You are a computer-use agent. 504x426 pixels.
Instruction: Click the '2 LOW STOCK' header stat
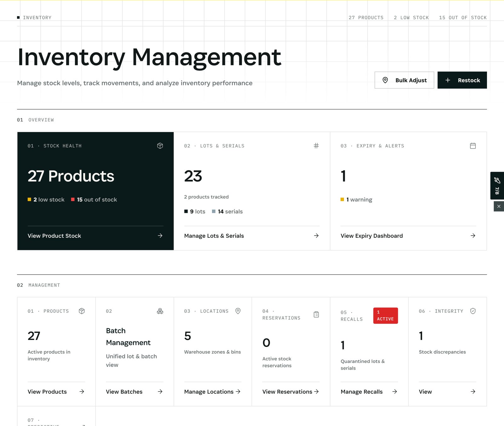[411, 18]
